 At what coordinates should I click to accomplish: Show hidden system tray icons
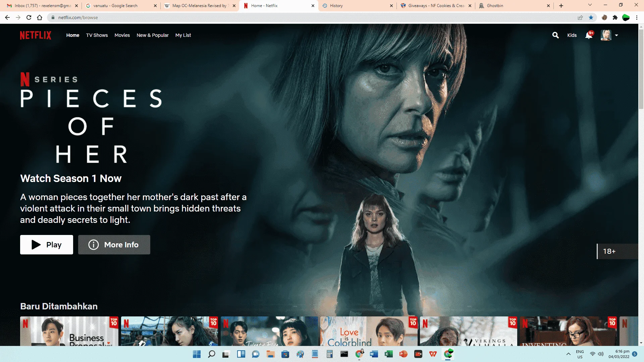point(568,354)
